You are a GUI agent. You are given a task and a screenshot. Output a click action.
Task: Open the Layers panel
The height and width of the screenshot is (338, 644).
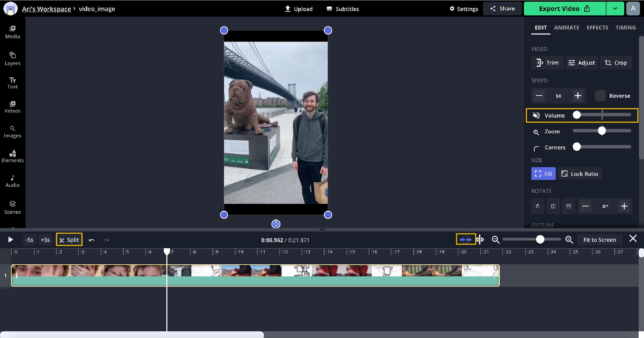(x=12, y=59)
